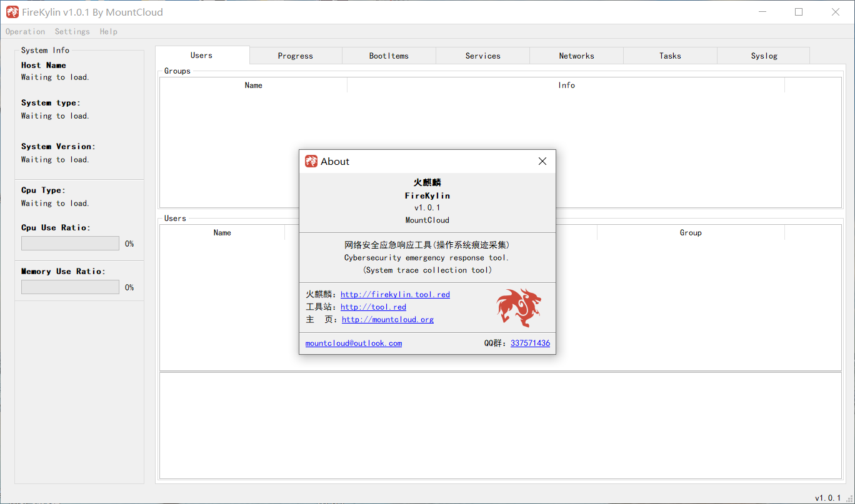Click the Users table Group column header

click(691, 232)
